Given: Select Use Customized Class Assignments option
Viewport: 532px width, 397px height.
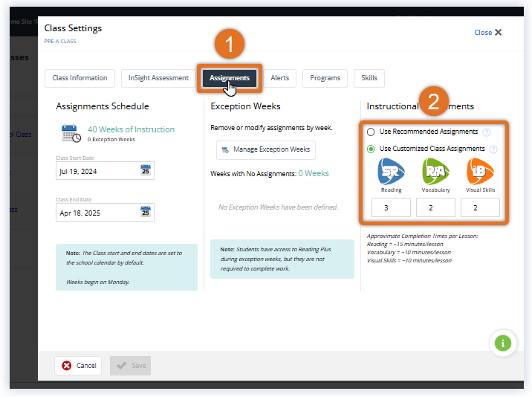Looking at the screenshot, I should point(371,149).
